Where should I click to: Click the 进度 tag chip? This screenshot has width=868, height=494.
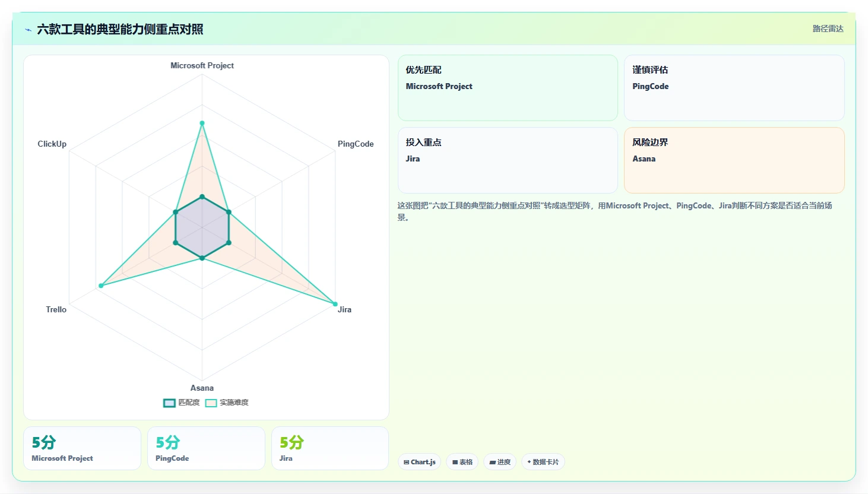point(500,462)
